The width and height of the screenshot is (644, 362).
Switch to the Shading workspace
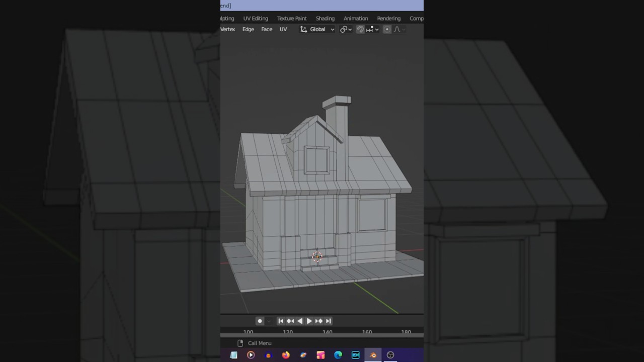tap(325, 18)
